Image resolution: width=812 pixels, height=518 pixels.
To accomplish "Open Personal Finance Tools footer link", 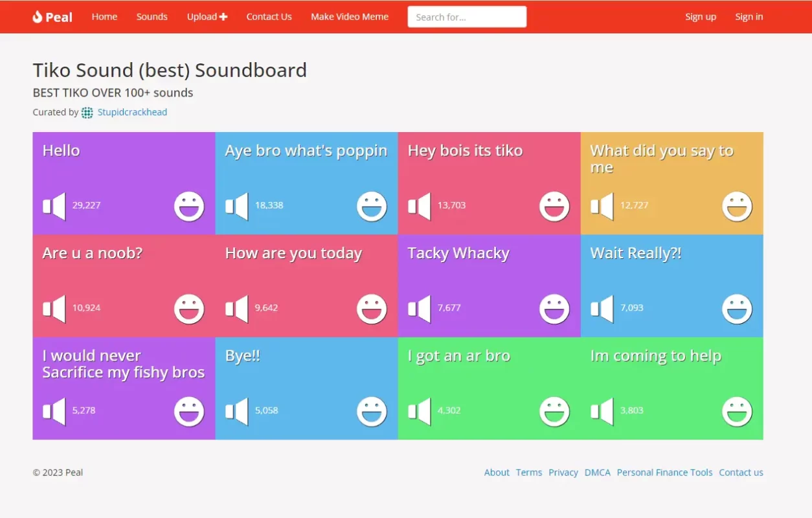I will pos(665,473).
